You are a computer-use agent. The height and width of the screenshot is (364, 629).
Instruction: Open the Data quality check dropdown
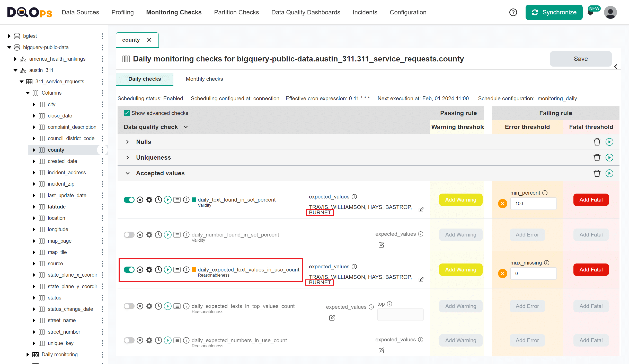pos(186,127)
